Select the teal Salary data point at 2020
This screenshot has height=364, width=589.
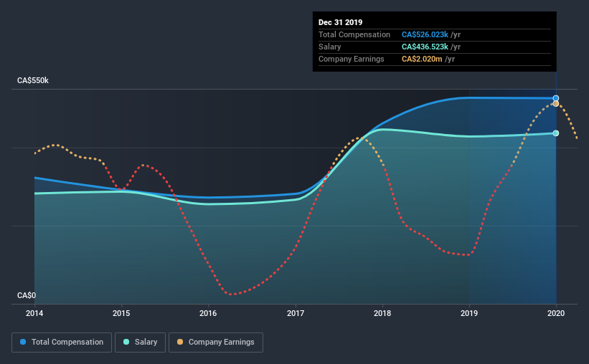(x=556, y=133)
